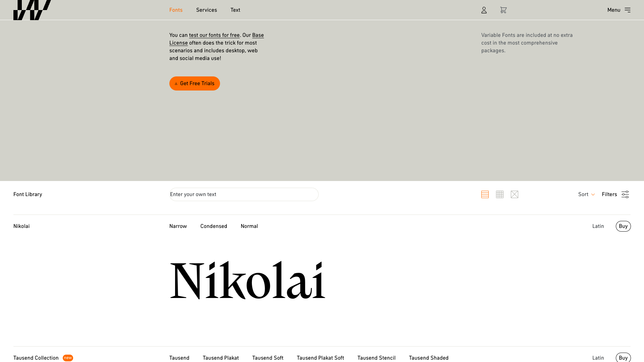Open the Nikolai font family name

(21, 226)
